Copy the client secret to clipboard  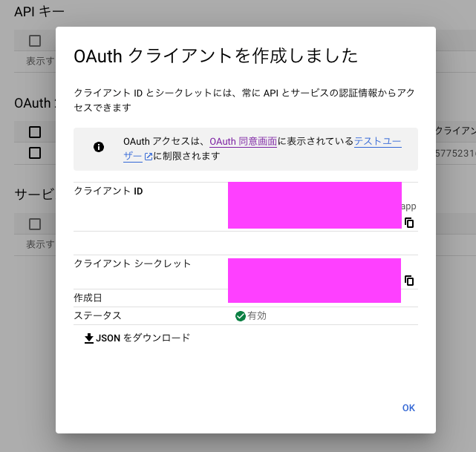[x=409, y=281]
